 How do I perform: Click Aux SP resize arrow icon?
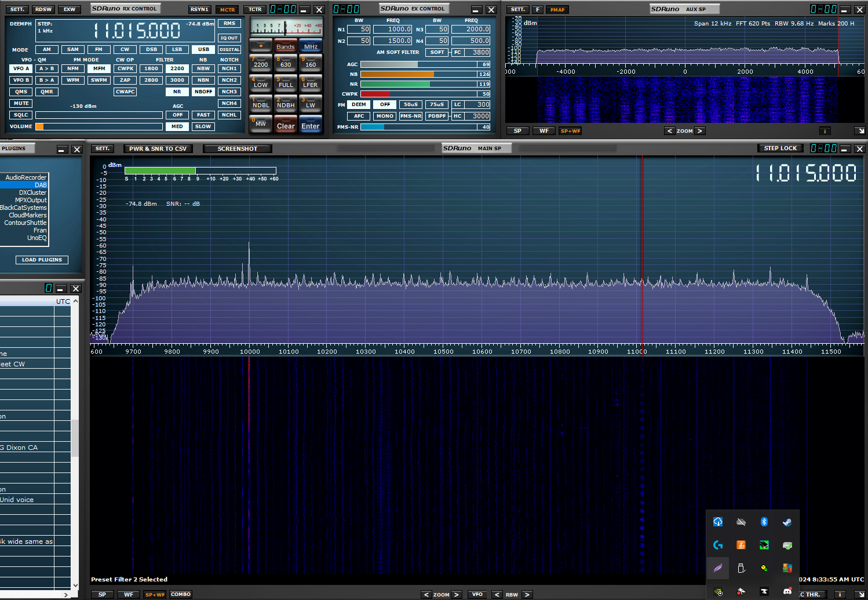pyautogui.click(x=860, y=131)
